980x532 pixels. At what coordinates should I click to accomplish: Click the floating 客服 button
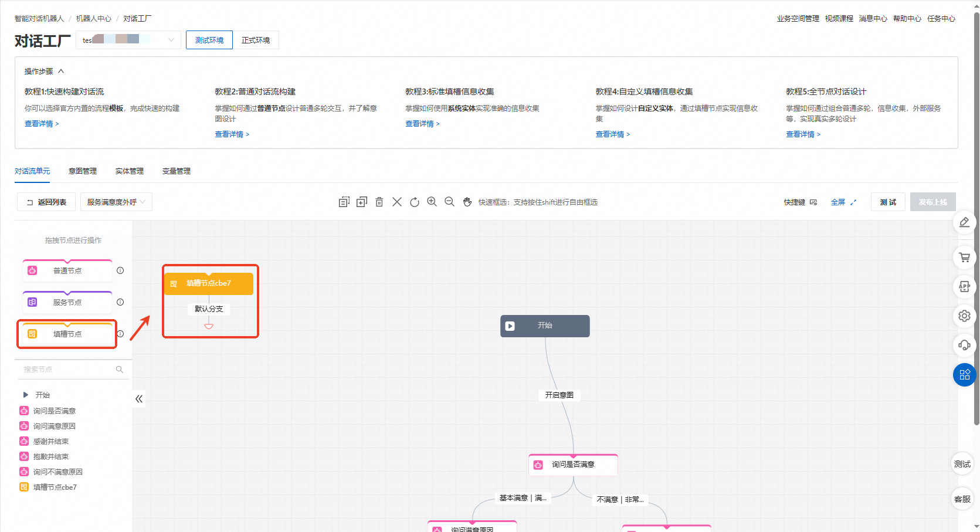pyautogui.click(x=962, y=499)
